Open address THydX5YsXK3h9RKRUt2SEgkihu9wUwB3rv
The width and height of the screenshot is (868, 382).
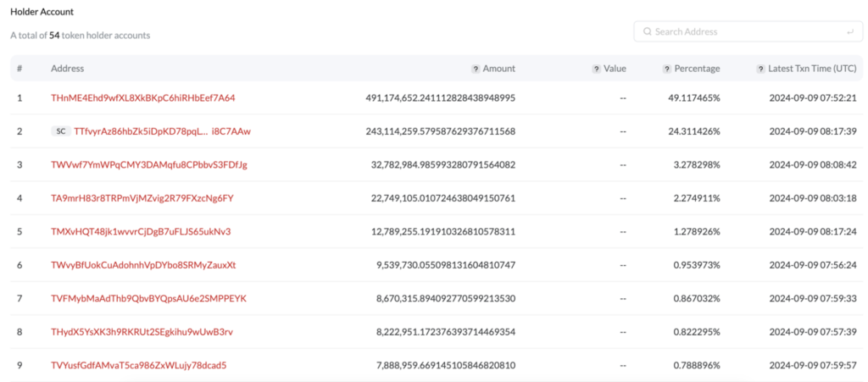pos(142,332)
